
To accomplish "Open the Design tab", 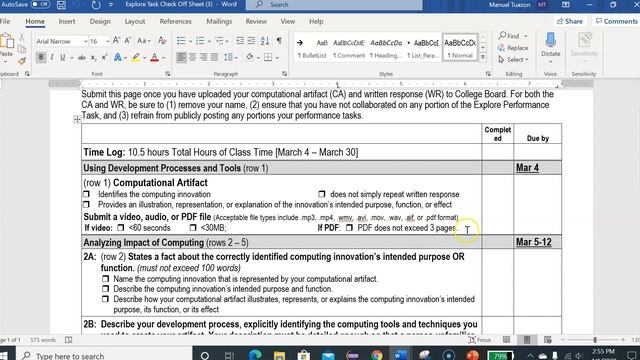I will pyautogui.click(x=100, y=21).
